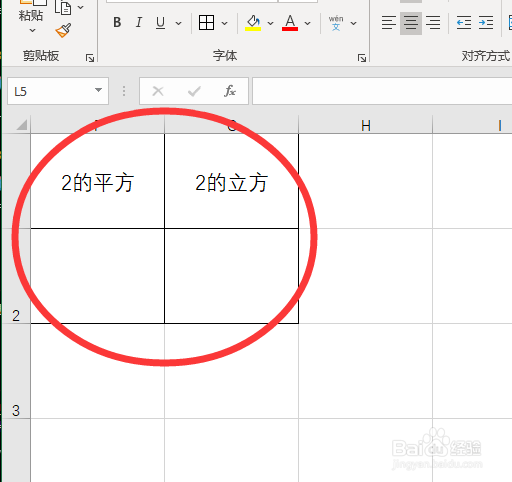Select row 2 header
The height and width of the screenshot is (482, 512).
pyautogui.click(x=16, y=276)
